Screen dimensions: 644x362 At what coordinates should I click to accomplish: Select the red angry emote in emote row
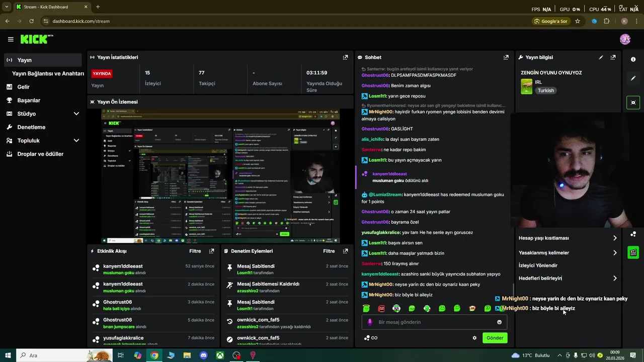click(381, 308)
